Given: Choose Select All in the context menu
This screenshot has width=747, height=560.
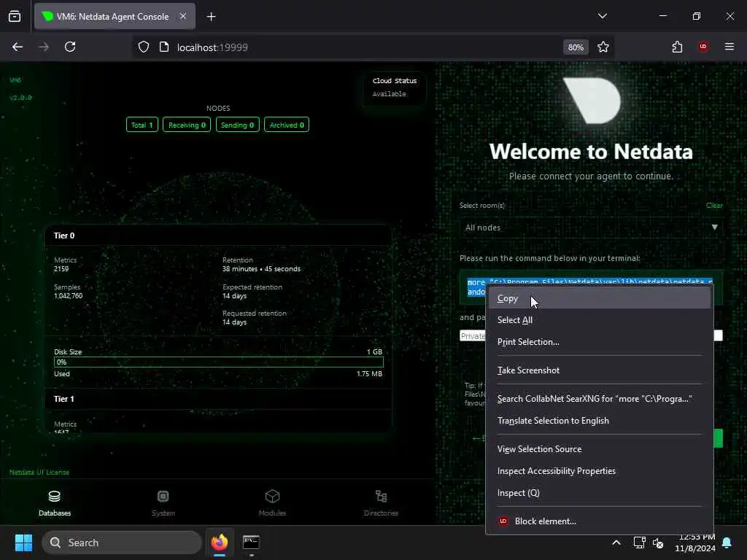Looking at the screenshot, I should coord(600,320).
